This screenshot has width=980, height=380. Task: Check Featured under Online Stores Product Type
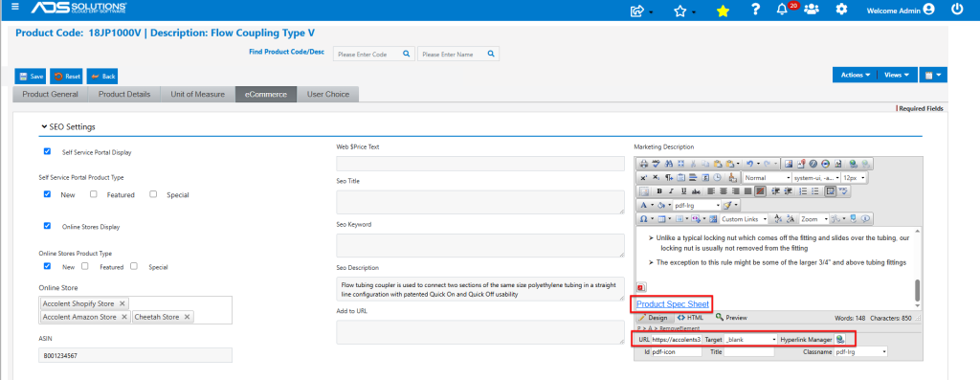click(85, 266)
